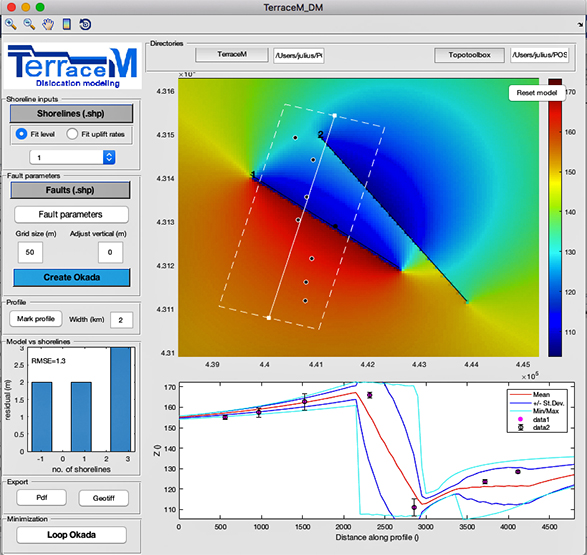Image resolution: width=587 pixels, height=555 pixels.
Task: Click the TerraceM path field /Users/julius/Pr
Action: 298,56
